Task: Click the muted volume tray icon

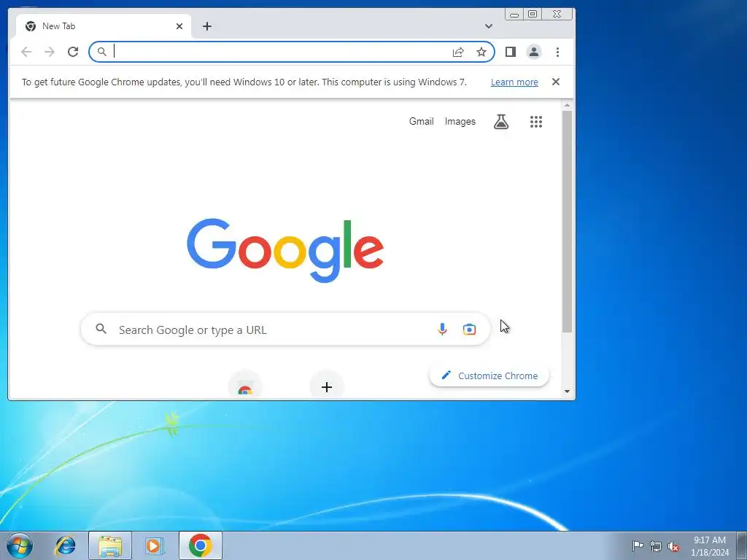Action: coord(673,546)
